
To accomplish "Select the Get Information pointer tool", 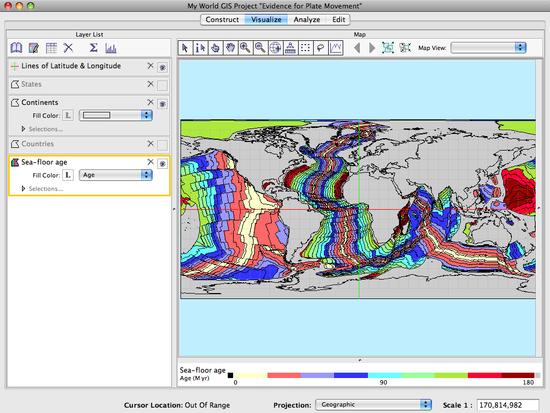I will pos(200,48).
